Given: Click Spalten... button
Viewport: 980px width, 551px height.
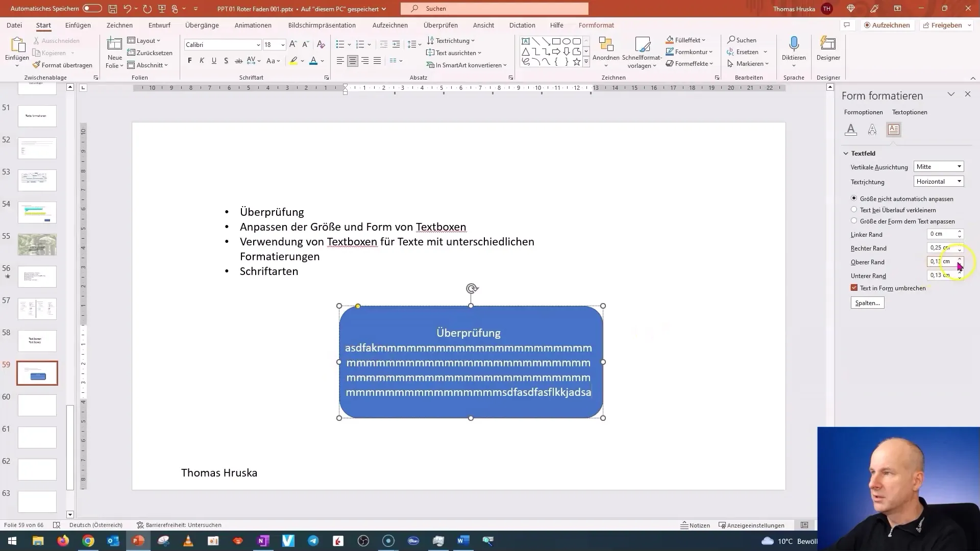Looking at the screenshot, I should click(868, 303).
